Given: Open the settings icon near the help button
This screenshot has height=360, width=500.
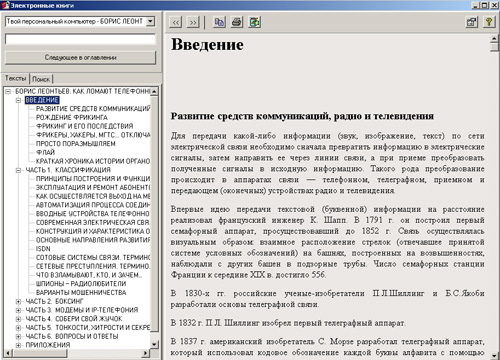Looking at the screenshot, I should (x=471, y=22).
